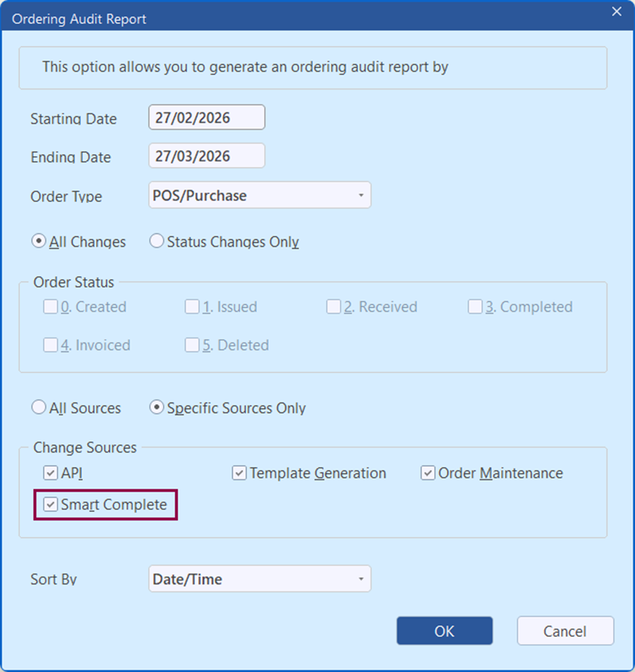
Task: Tick the 2. Received checkbox
Action: click(334, 307)
